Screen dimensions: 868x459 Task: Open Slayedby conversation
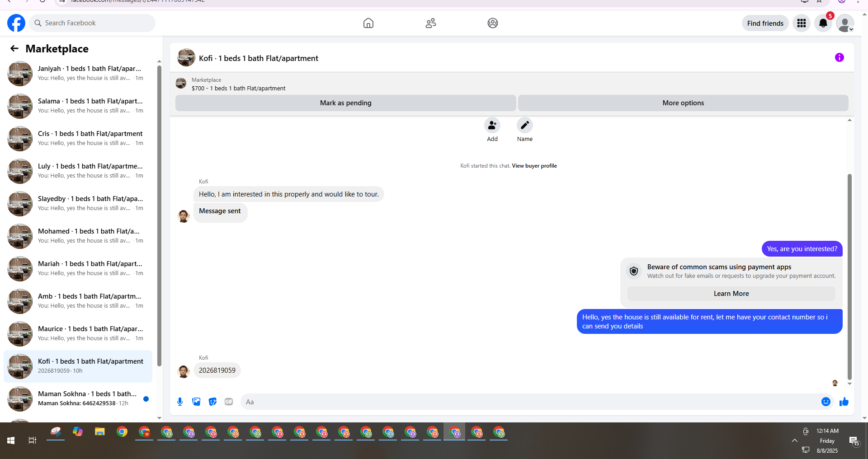pyautogui.click(x=78, y=203)
